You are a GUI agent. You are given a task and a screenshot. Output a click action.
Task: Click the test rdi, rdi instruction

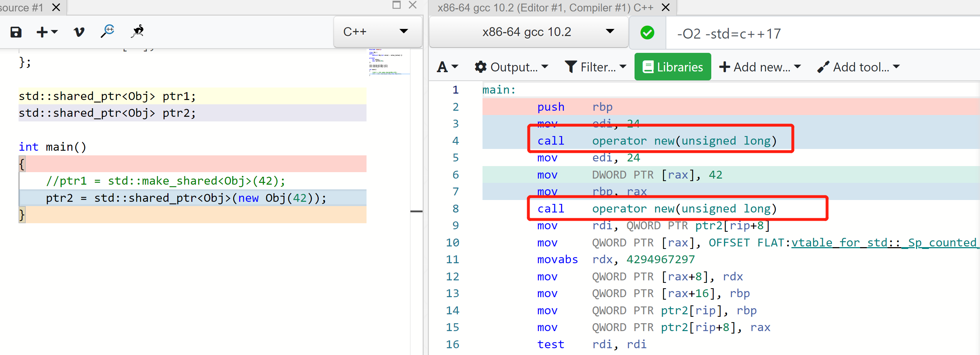tap(592, 344)
